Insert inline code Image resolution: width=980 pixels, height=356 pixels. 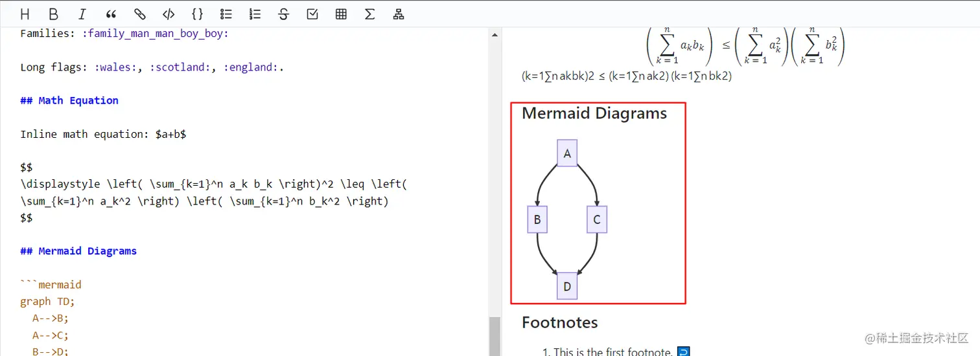tap(169, 14)
